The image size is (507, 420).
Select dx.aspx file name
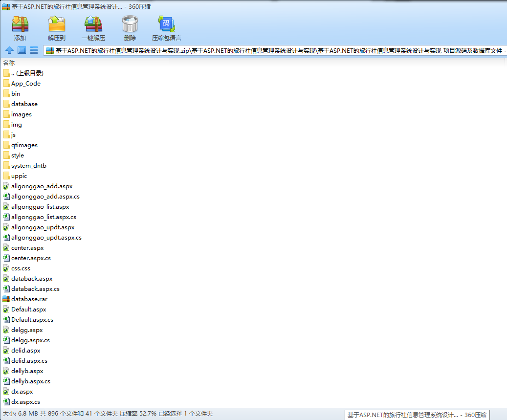coord(22,392)
